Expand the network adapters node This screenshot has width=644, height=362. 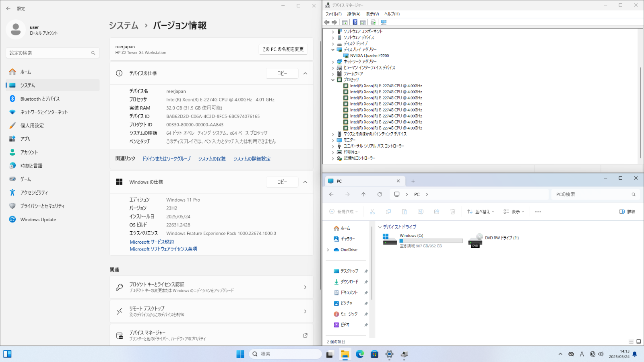pos(333,62)
